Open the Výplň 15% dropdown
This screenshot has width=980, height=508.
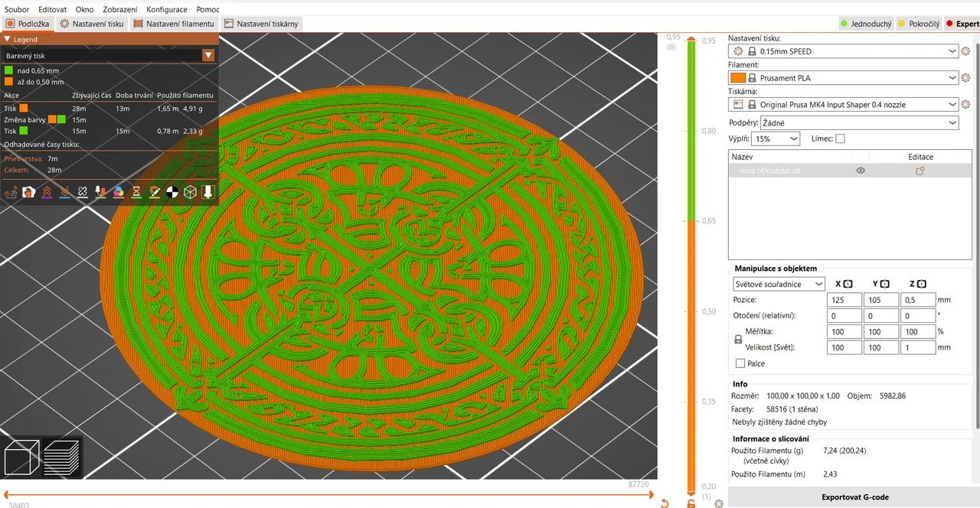tap(776, 138)
